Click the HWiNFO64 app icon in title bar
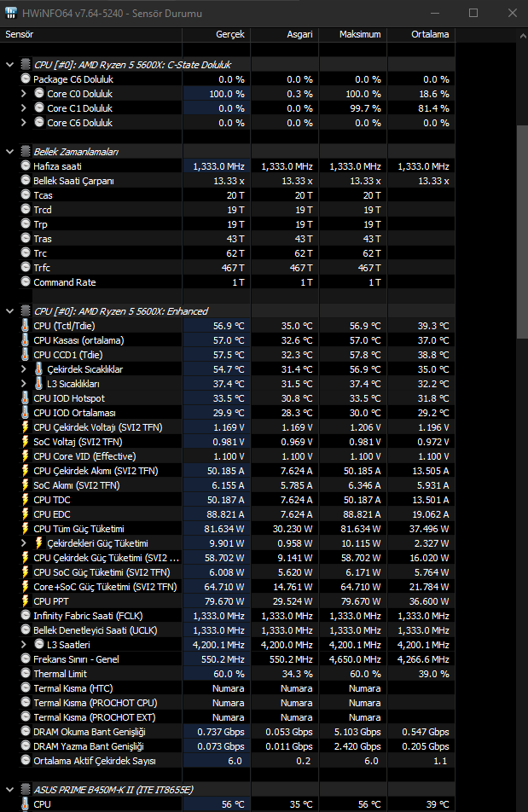This screenshot has height=812, width=528. [10, 13]
